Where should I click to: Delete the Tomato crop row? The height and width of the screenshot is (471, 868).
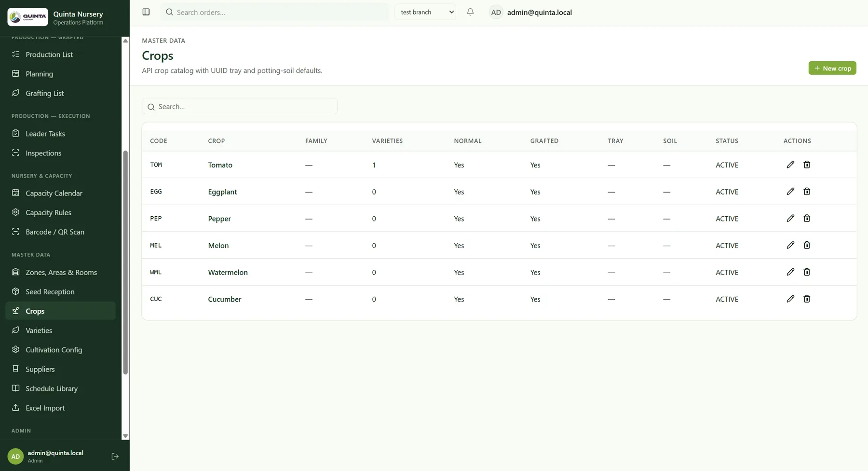pos(807,165)
